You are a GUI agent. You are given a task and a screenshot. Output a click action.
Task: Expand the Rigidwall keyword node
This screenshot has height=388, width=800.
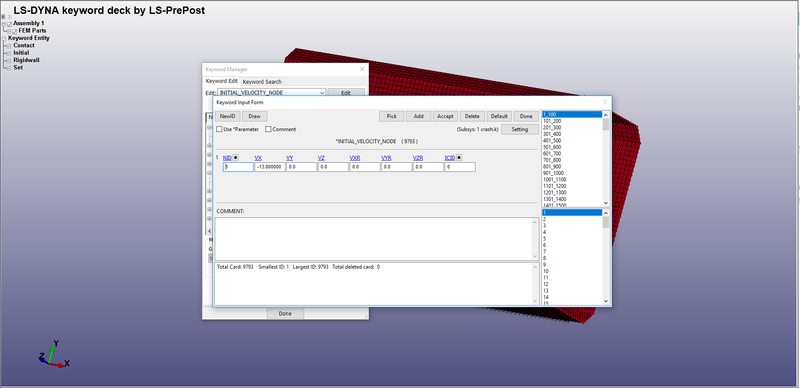tap(9, 60)
